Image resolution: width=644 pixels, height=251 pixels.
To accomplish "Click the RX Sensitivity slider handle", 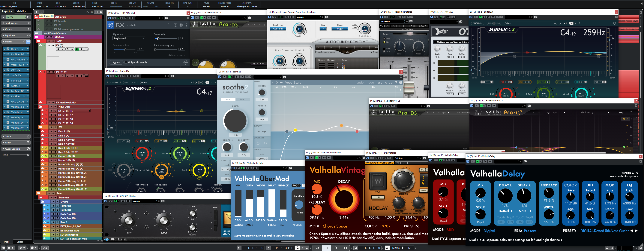I will (157, 38).
